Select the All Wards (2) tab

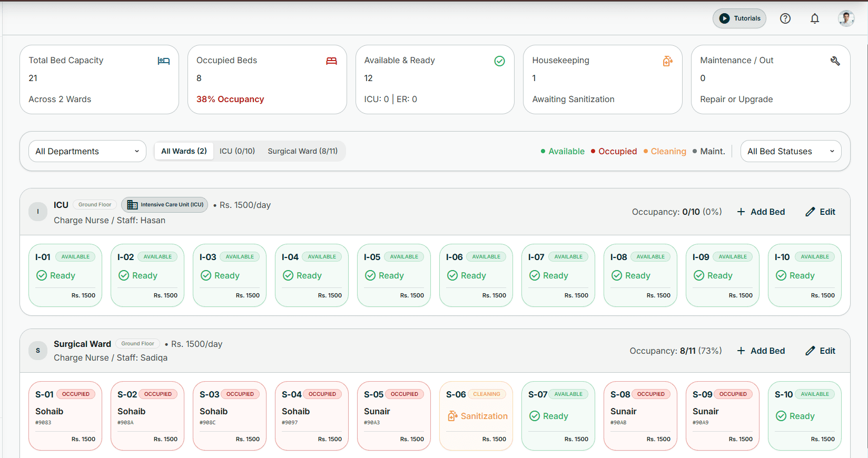184,151
